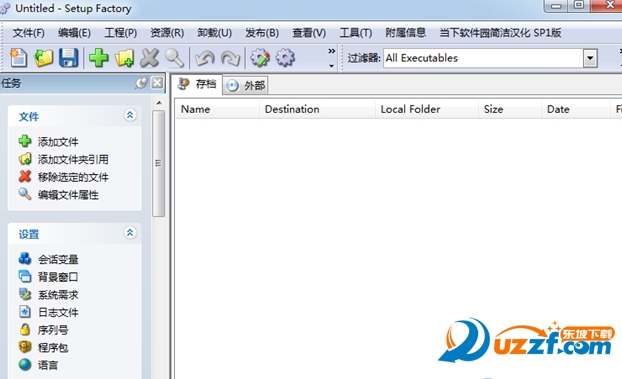Close the 任务 task panel
Screen dimensions: 622x379
[157, 83]
